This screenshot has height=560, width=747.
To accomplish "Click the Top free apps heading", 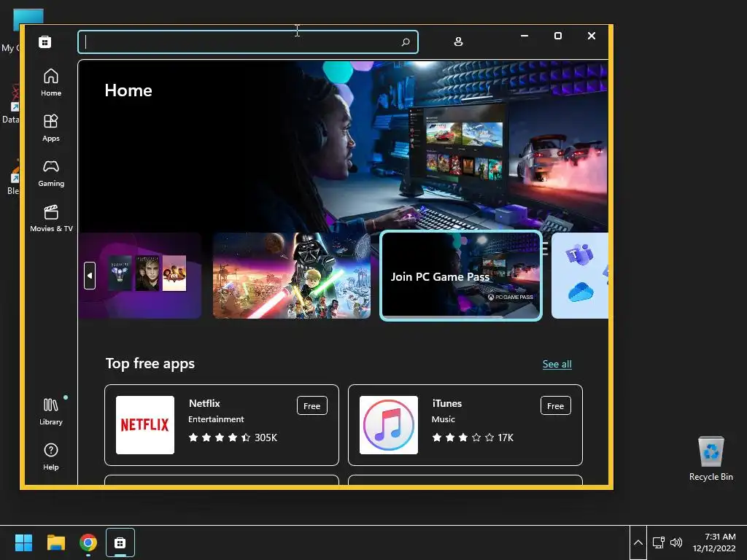I will coord(150,363).
